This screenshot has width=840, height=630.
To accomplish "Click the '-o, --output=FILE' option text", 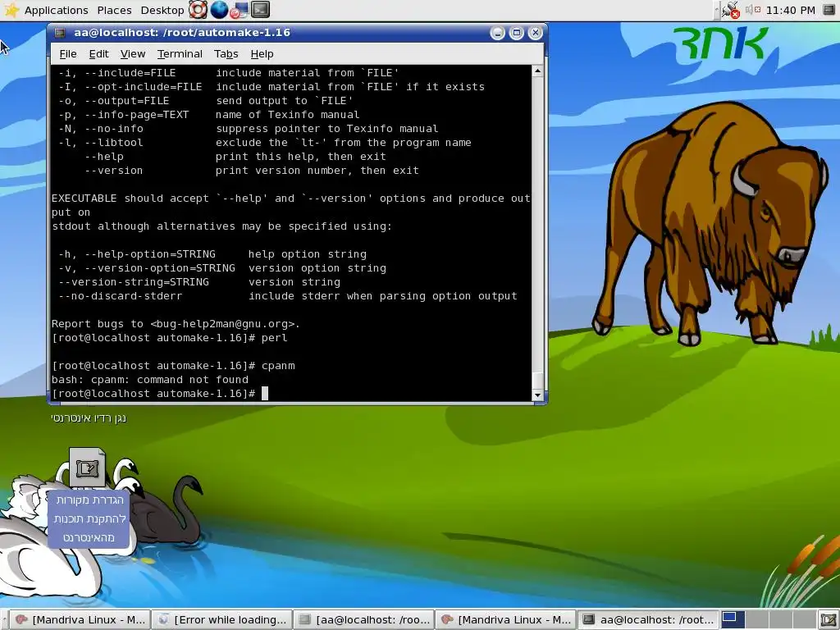I will [x=113, y=101].
